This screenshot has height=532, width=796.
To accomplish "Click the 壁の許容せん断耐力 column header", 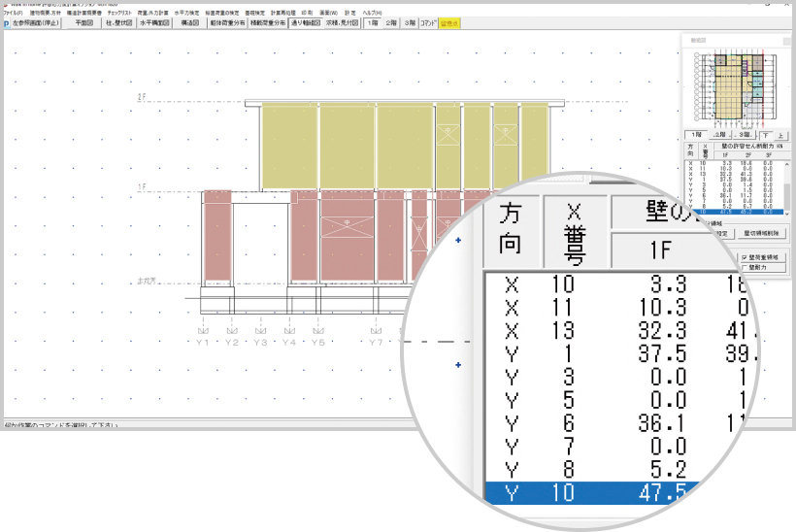I will coord(752,147).
